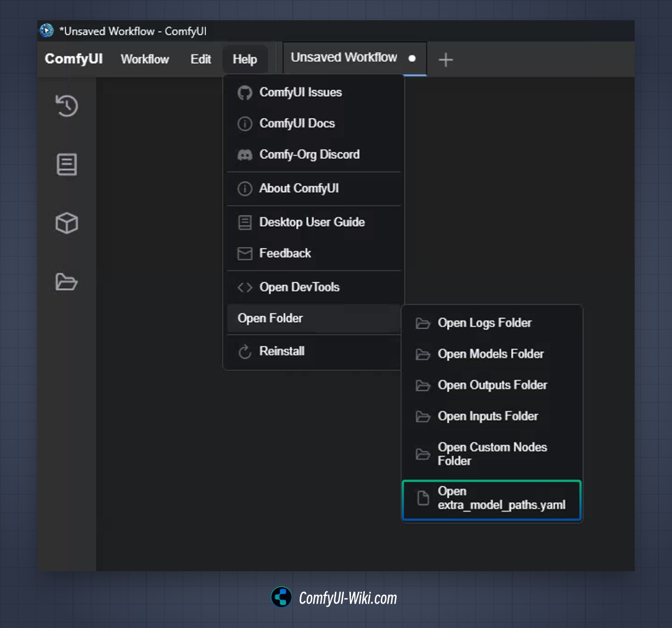Click the unsaved dot on the Unsaved Workflow tab
The width and height of the screenshot is (672, 628).
coord(412,58)
